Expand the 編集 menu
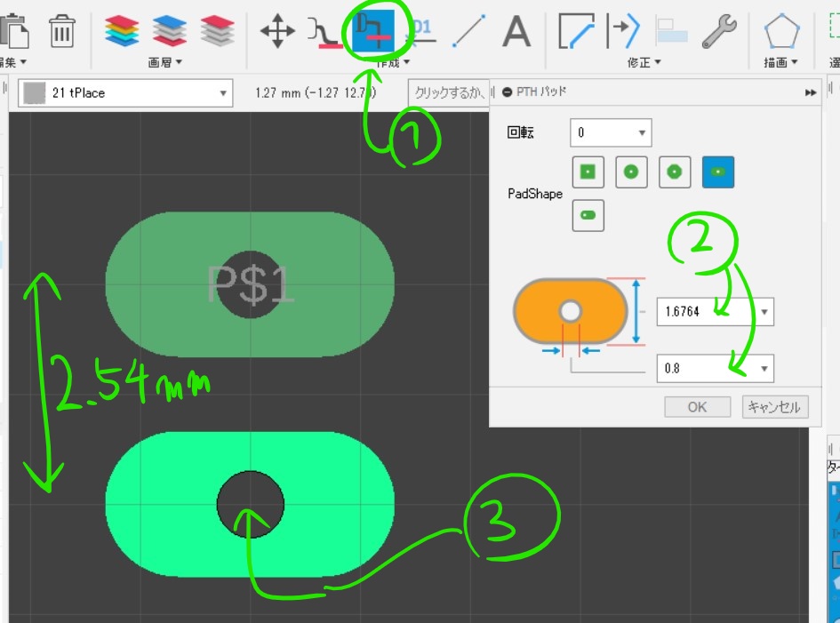This screenshot has width=840, height=623. coord(12,62)
